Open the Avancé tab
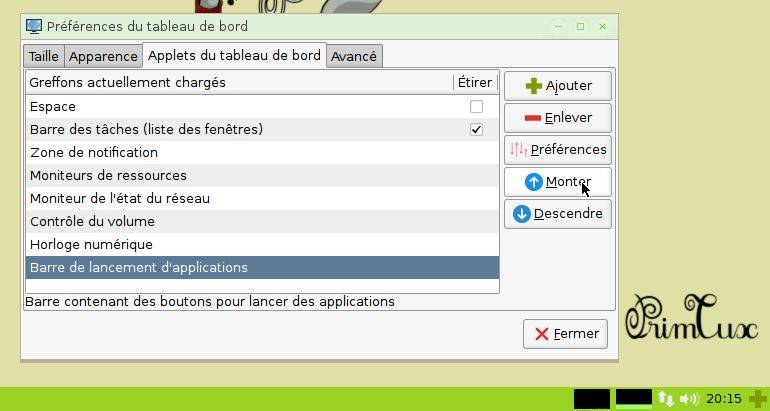The image size is (770, 411). tap(354, 56)
